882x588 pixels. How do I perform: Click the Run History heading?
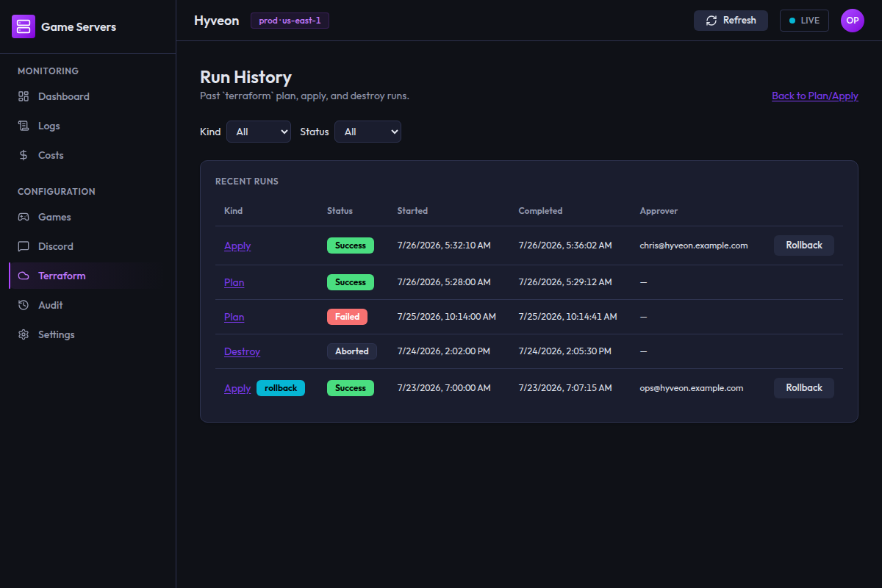tap(245, 77)
